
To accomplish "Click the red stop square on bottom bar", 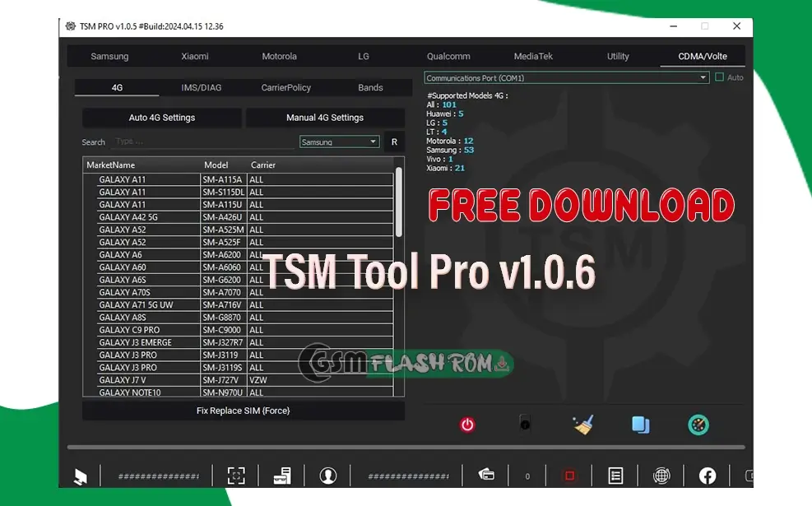I will 569,476.
